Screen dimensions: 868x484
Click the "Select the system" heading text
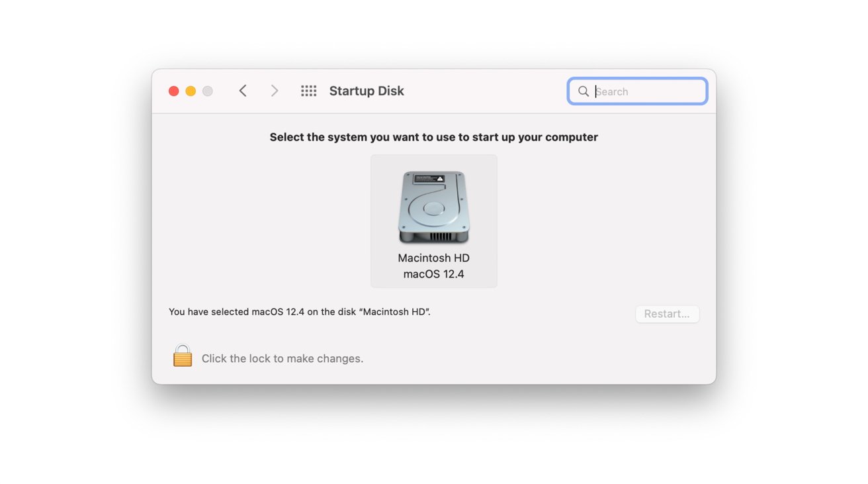(434, 137)
